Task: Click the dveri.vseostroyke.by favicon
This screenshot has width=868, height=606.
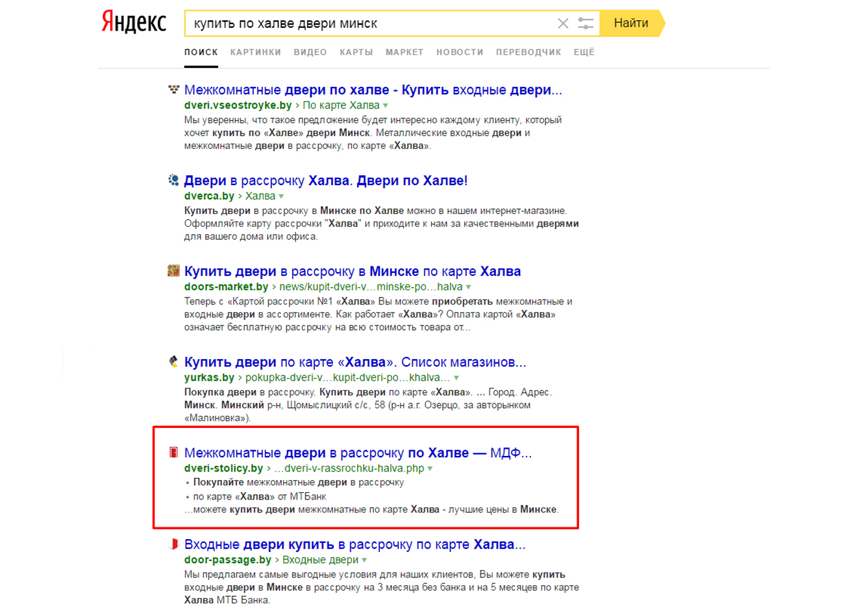Action: point(173,89)
